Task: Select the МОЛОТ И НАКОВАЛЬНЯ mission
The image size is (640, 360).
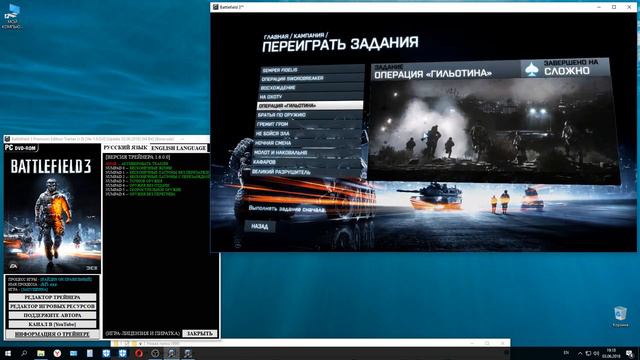Action: pyautogui.click(x=307, y=153)
